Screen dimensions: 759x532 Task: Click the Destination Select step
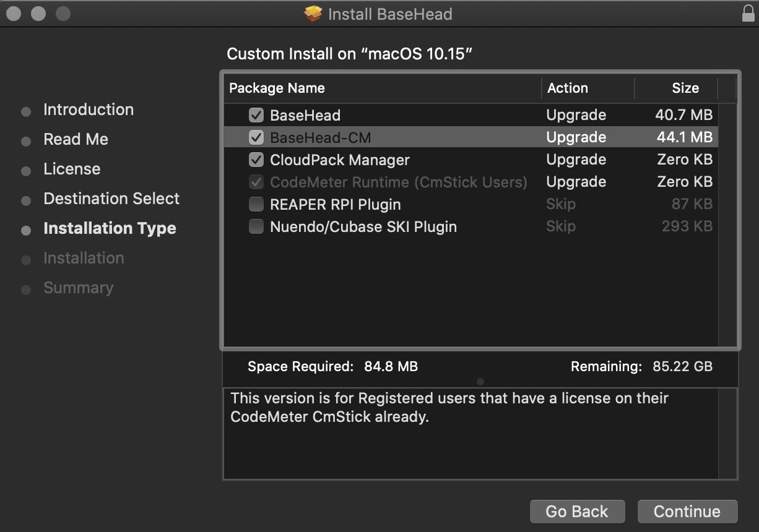[x=111, y=199]
